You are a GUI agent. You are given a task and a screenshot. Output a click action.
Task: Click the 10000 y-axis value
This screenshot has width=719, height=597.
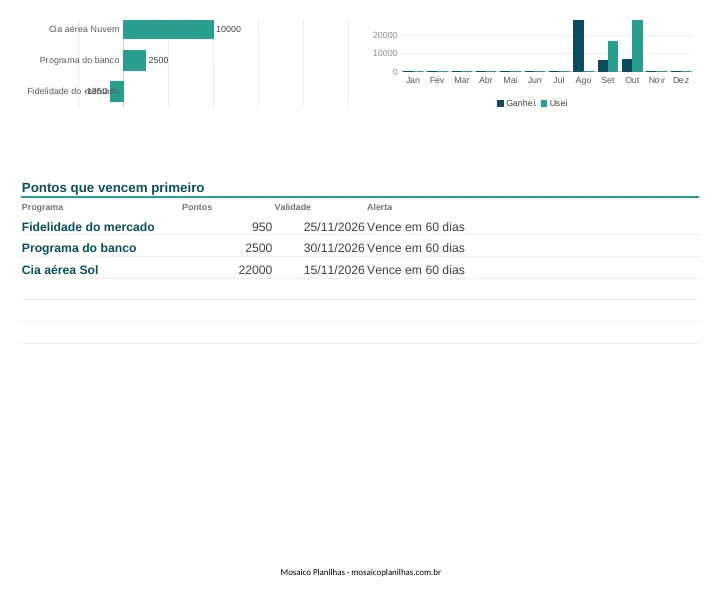tap(385, 53)
